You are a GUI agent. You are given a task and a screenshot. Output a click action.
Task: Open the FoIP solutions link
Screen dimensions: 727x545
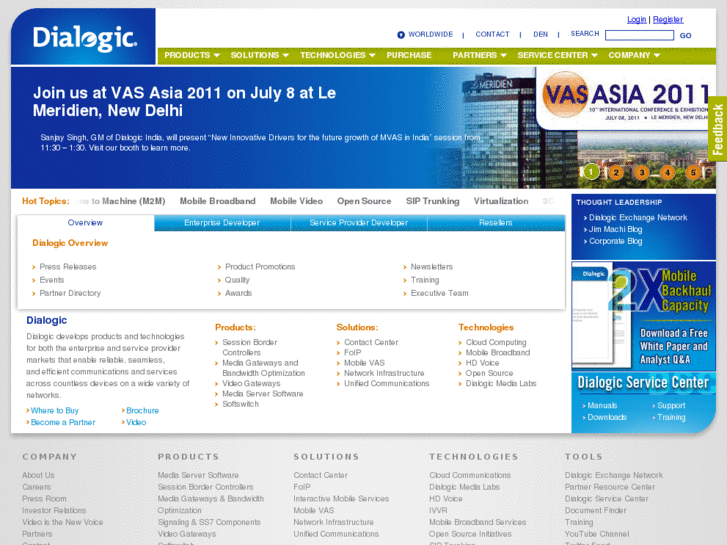[x=352, y=353]
